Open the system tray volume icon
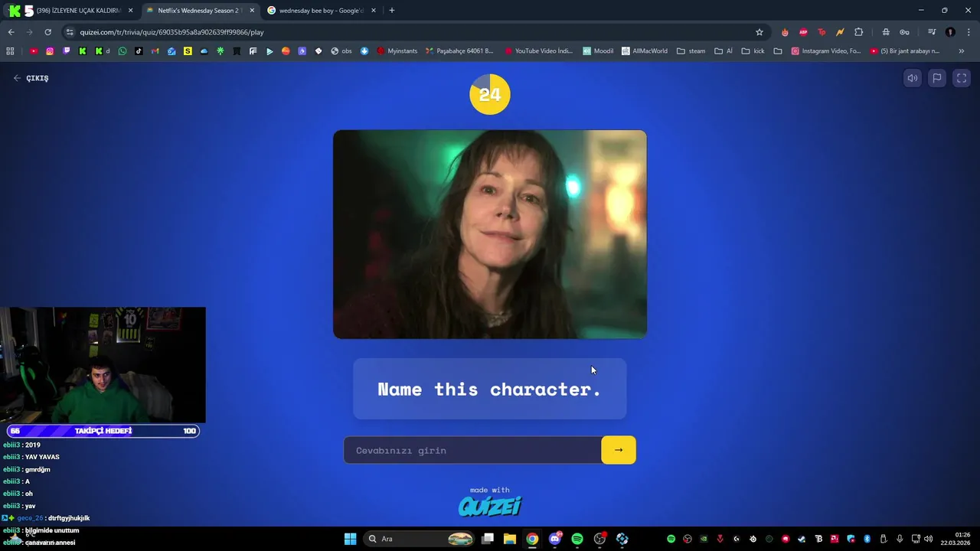980x551 pixels. 928,539
